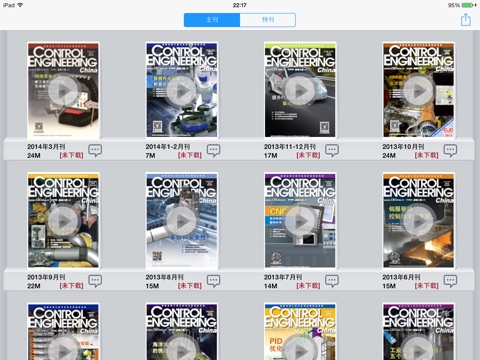Tap the 17M size label

(x=270, y=156)
